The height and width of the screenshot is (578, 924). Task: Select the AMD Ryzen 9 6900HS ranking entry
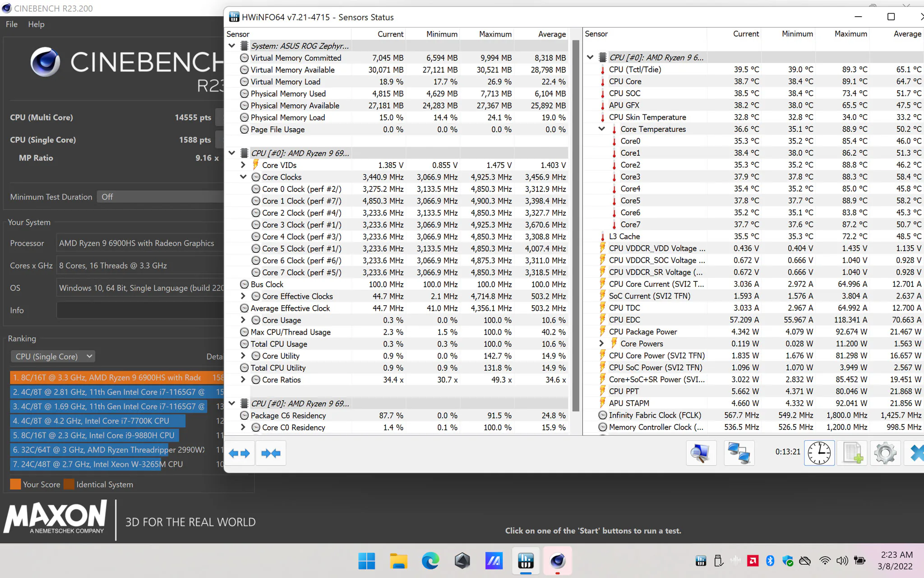click(x=117, y=378)
